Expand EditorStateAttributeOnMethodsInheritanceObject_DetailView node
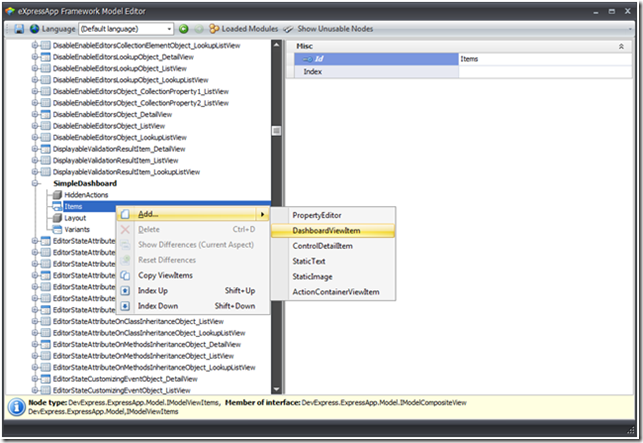643x443 pixels. (x=35, y=344)
